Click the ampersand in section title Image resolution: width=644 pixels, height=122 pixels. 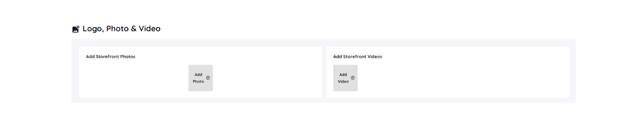pyautogui.click(x=134, y=29)
